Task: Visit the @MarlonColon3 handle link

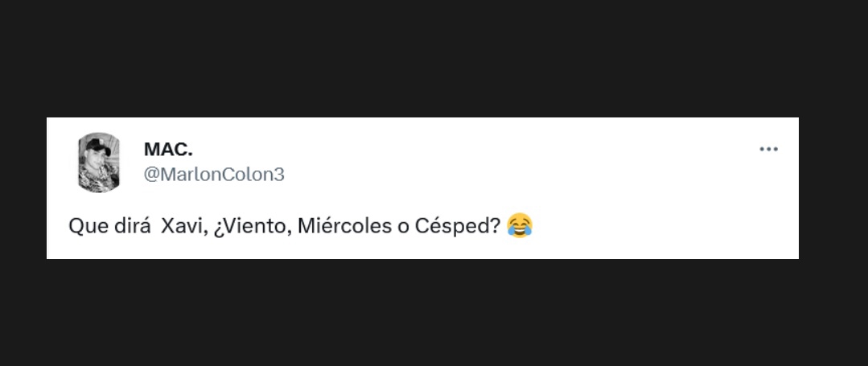Action: [214, 175]
